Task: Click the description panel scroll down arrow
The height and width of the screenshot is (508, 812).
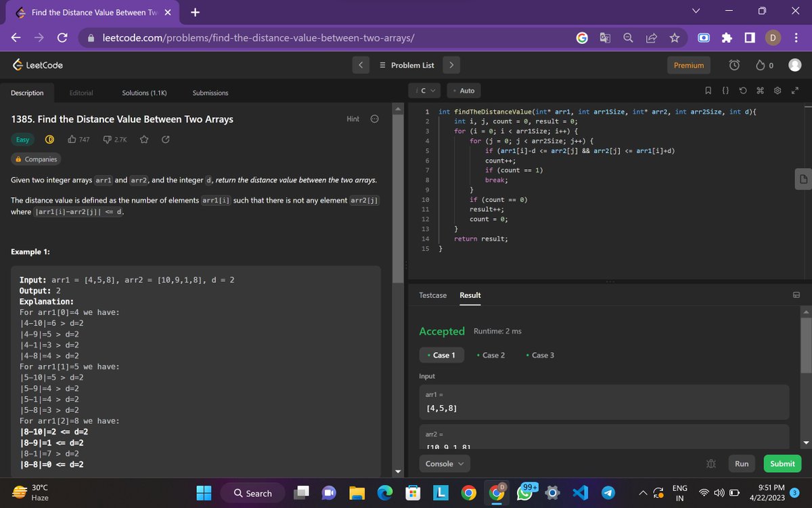Action: point(398,471)
